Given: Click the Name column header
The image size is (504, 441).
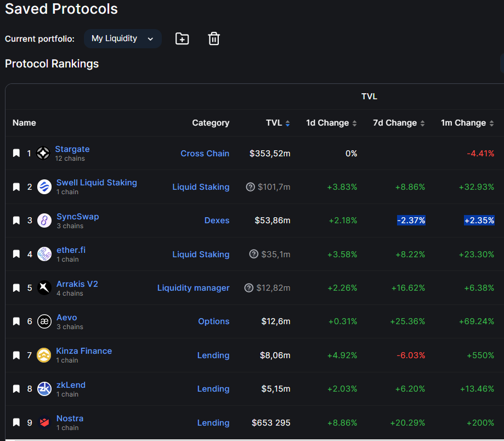Looking at the screenshot, I should [x=24, y=123].
